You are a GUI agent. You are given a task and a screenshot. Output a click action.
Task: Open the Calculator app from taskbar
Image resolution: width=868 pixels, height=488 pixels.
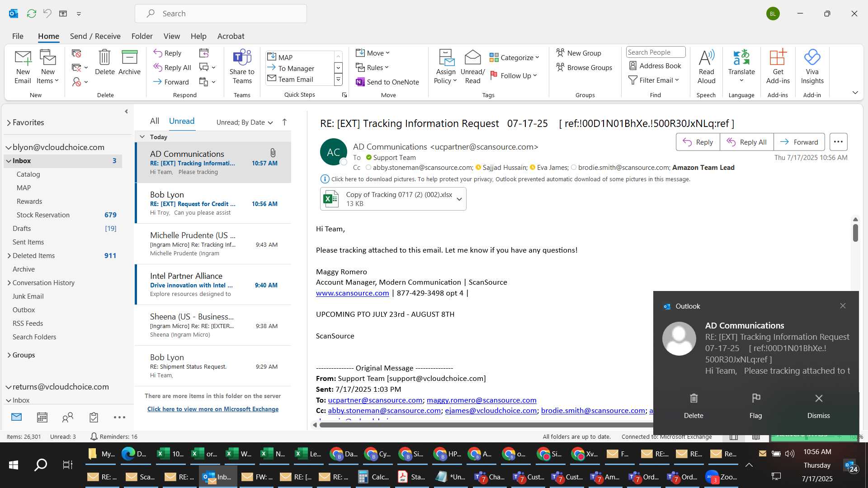373,477
